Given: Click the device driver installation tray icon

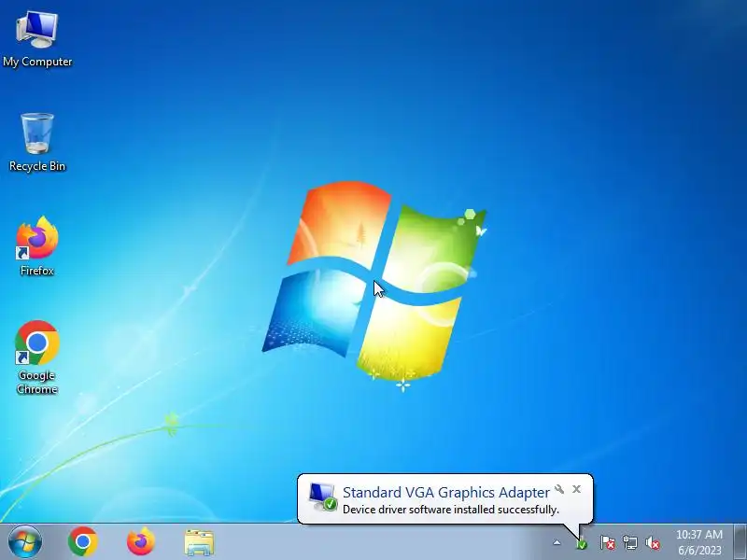Looking at the screenshot, I should click(582, 543).
